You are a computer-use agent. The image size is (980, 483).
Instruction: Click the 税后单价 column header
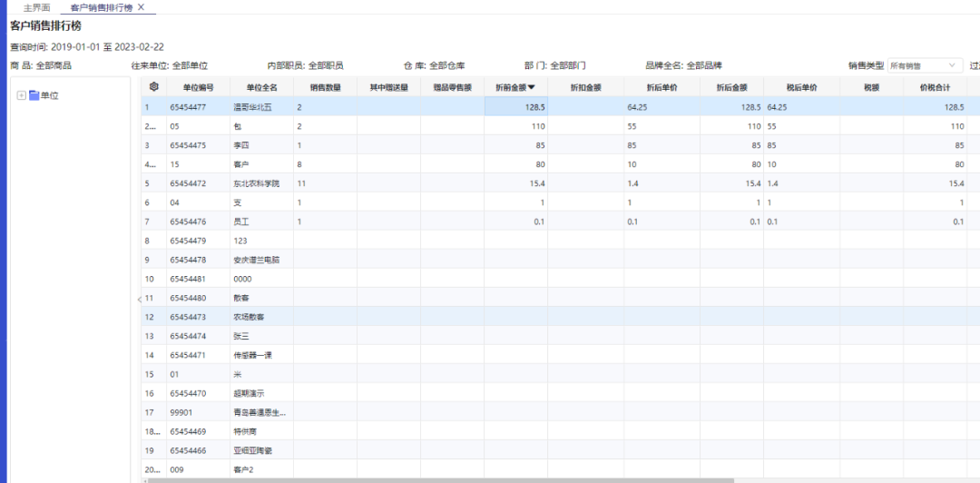coord(801,87)
